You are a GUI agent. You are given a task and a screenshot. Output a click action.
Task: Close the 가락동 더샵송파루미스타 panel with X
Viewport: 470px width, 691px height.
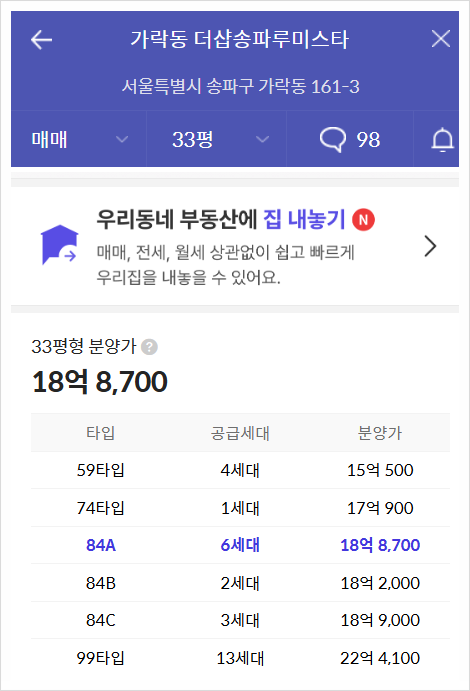coord(440,39)
